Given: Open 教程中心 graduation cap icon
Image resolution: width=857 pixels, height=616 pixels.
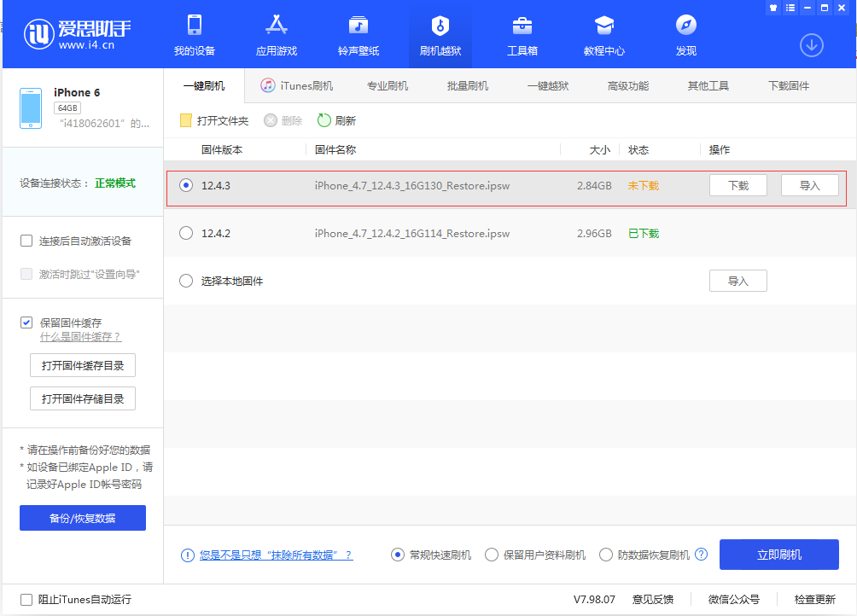Looking at the screenshot, I should tap(604, 25).
